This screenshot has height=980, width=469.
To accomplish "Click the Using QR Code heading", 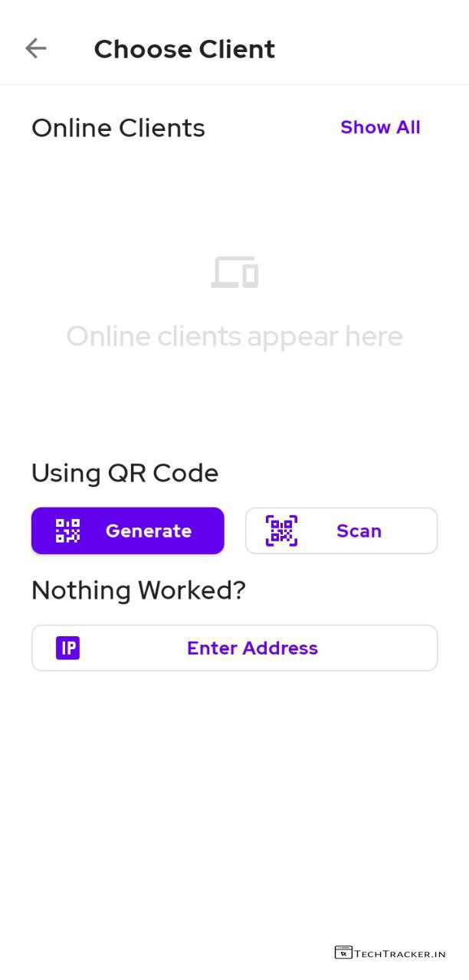I will (125, 472).
